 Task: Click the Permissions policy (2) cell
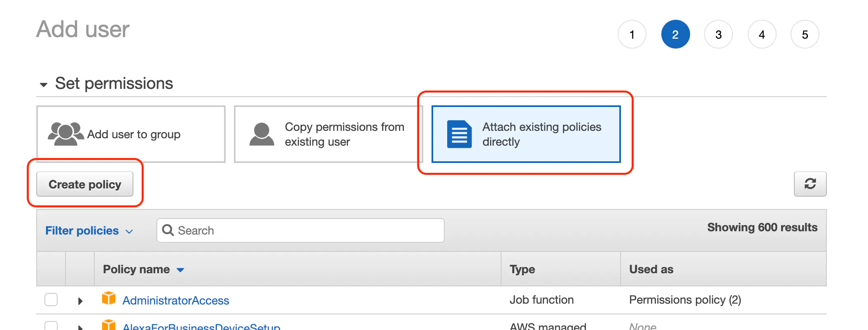point(685,300)
